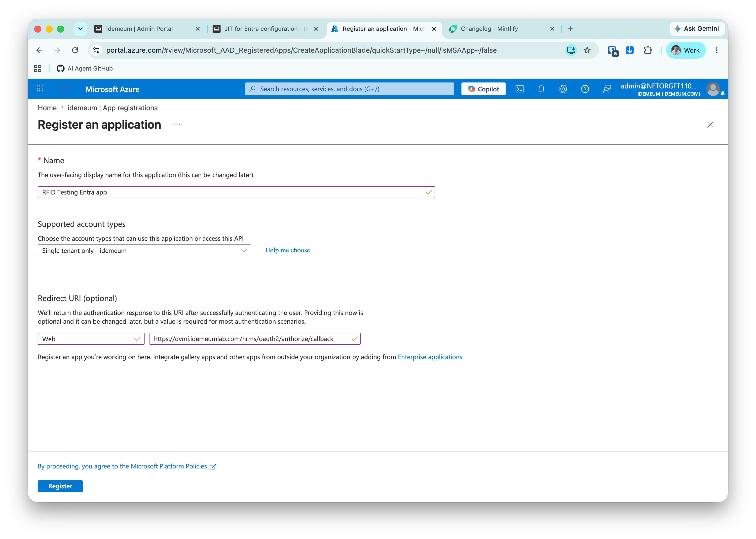756x539 pixels.
Task: Open the Azure portal waffle app launcher
Action: pyautogui.click(x=40, y=89)
